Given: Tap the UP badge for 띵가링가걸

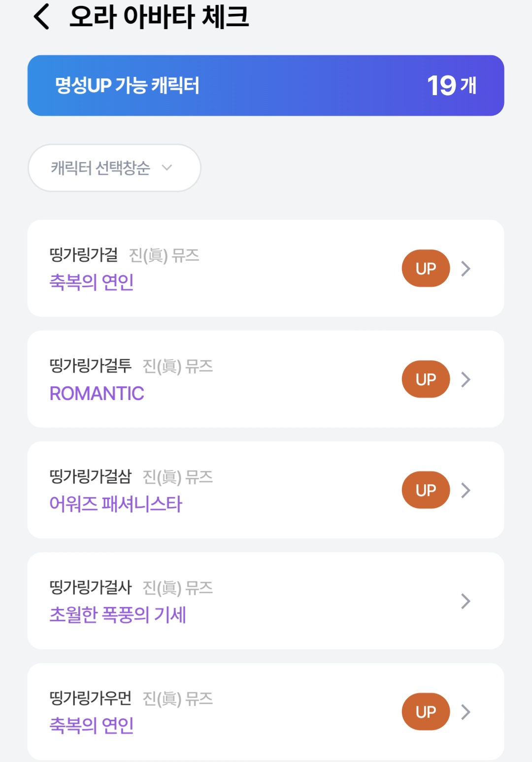Looking at the screenshot, I should pos(426,268).
